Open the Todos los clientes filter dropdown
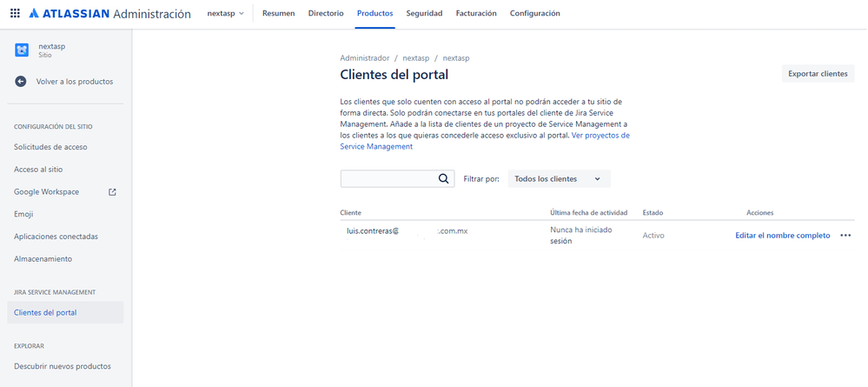 pos(559,178)
